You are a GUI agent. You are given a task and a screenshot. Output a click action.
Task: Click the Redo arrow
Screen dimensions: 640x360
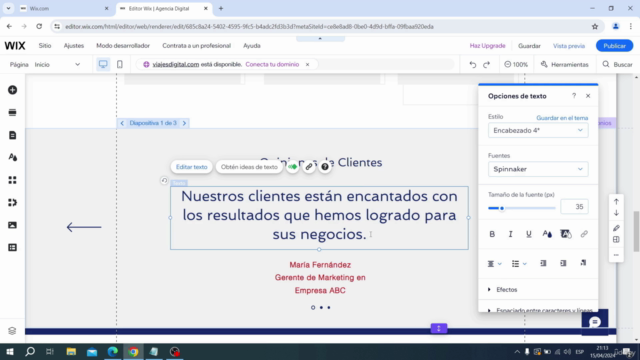[487, 64]
